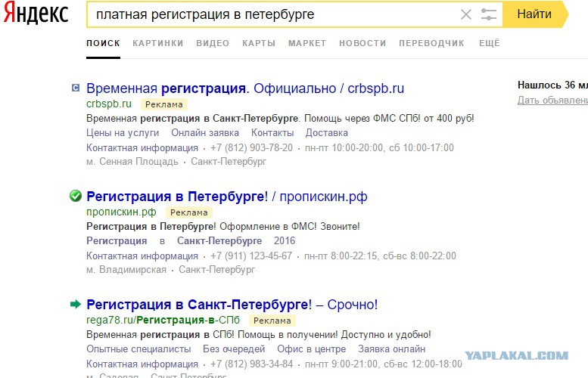This screenshot has height=378, width=588.
Task: Click the green прописkin.рф URL
Action: [x=121, y=212]
